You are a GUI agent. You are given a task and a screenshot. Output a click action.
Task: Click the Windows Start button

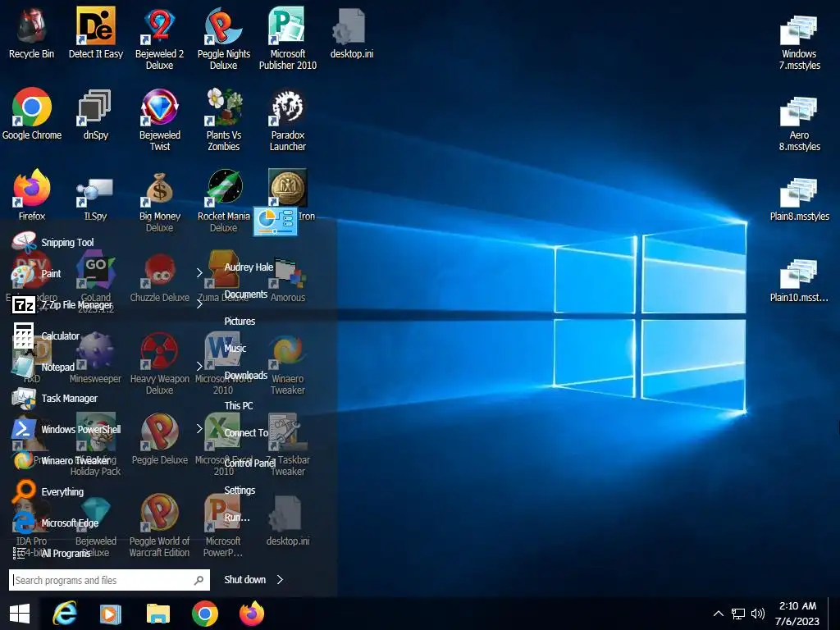point(20,614)
